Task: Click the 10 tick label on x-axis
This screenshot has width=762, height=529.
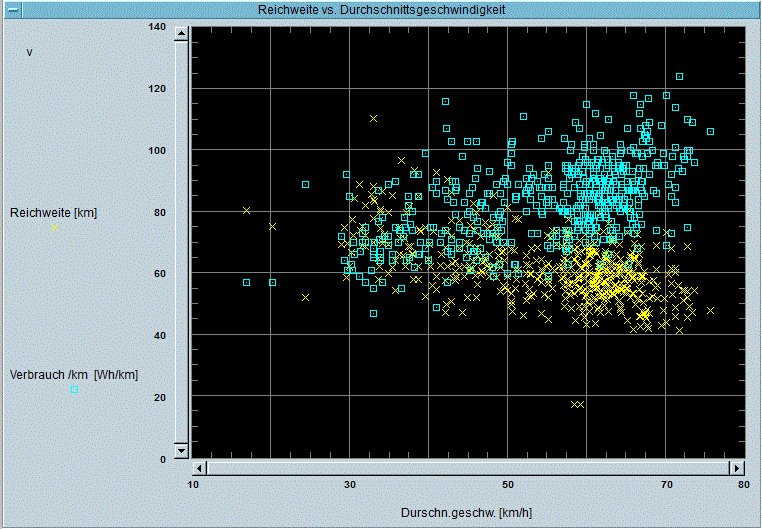Action: (193, 484)
